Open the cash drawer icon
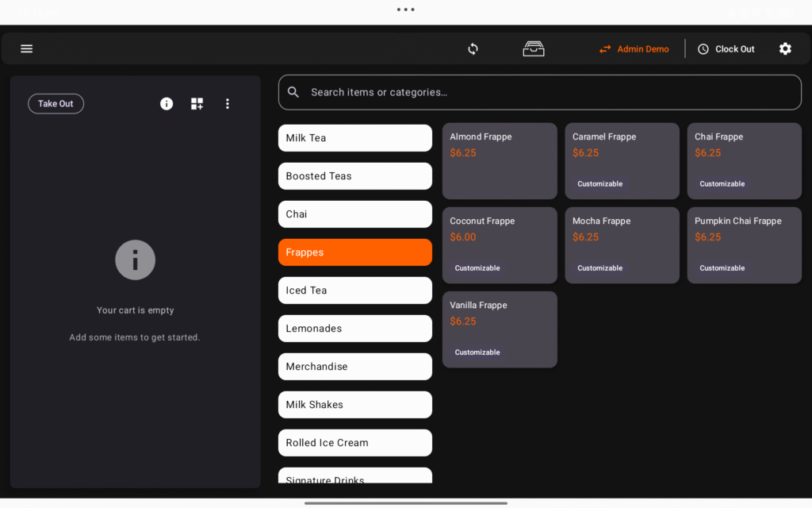The image size is (812, 508). (534, 49)
